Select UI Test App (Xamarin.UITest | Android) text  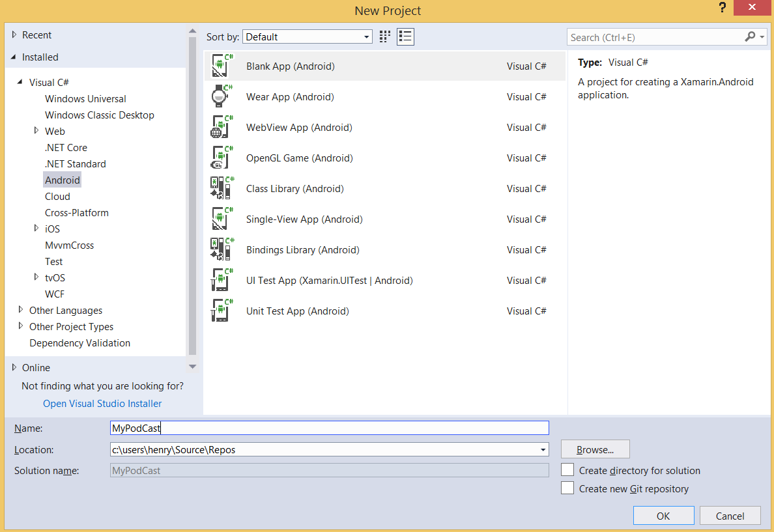(x=329, y=280)
